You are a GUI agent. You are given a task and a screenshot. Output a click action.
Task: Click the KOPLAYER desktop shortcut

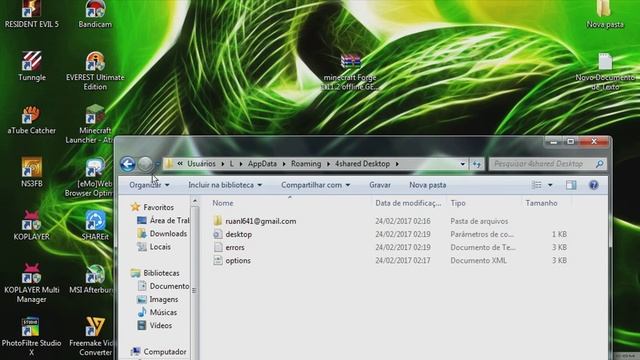tap(32, 225)
